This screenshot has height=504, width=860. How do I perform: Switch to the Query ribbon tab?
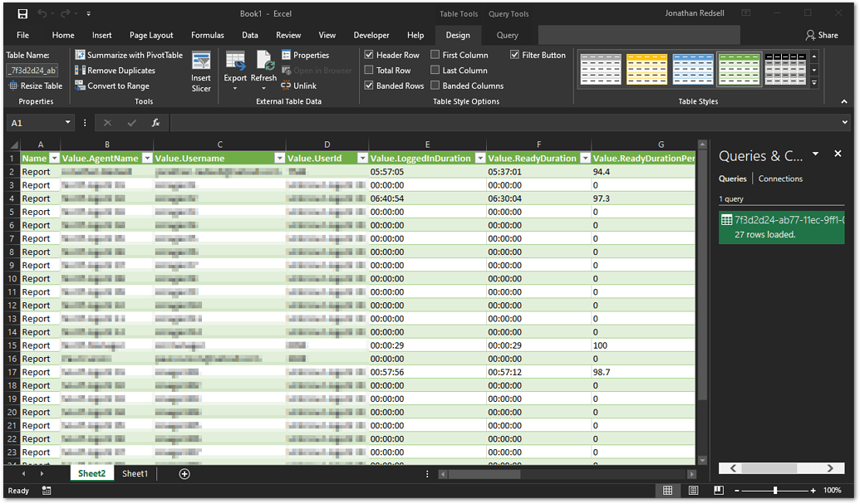click(x=508, y=35)
